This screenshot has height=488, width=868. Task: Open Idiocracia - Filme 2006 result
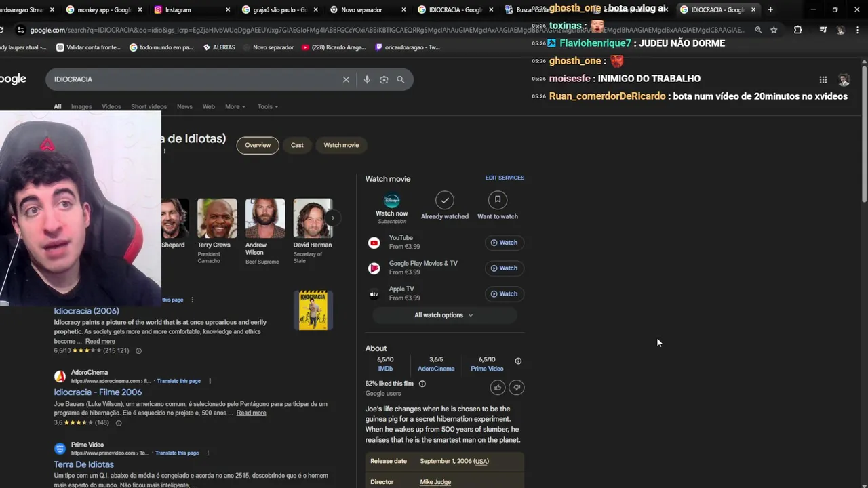tap(98, 392)
